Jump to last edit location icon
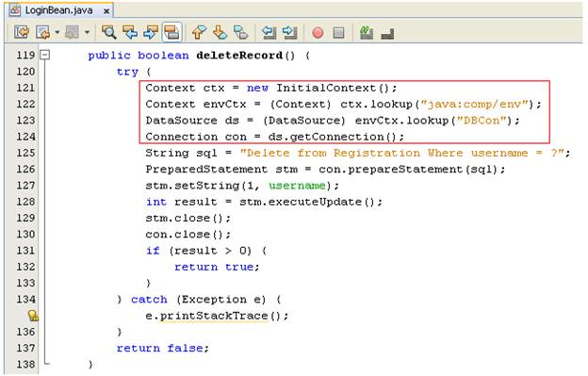This screenshot has height=376, width=588. (22, 32)
